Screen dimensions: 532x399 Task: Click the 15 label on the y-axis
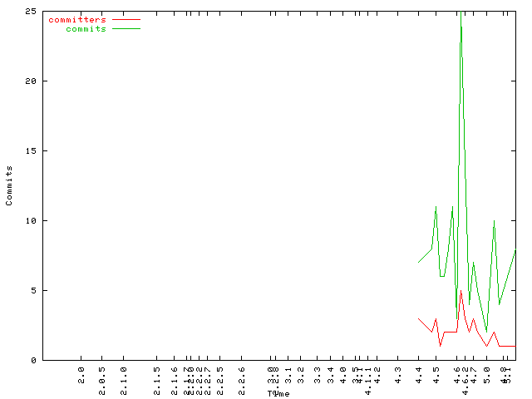29,150
